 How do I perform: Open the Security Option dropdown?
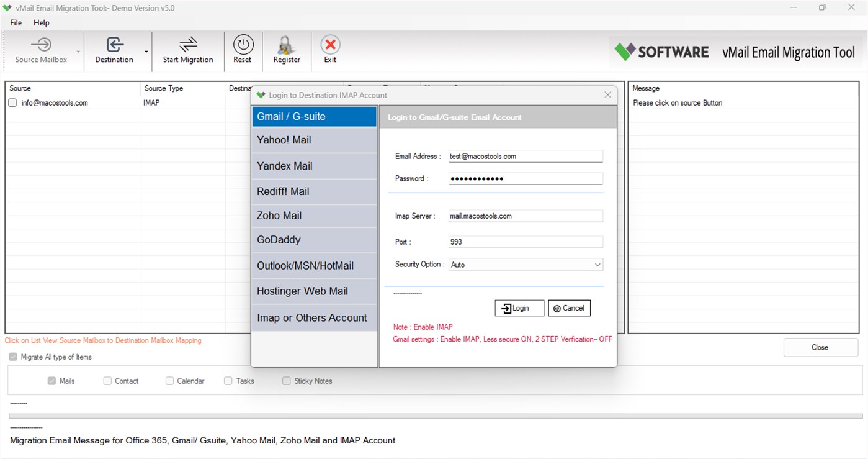tap(597, 264)
